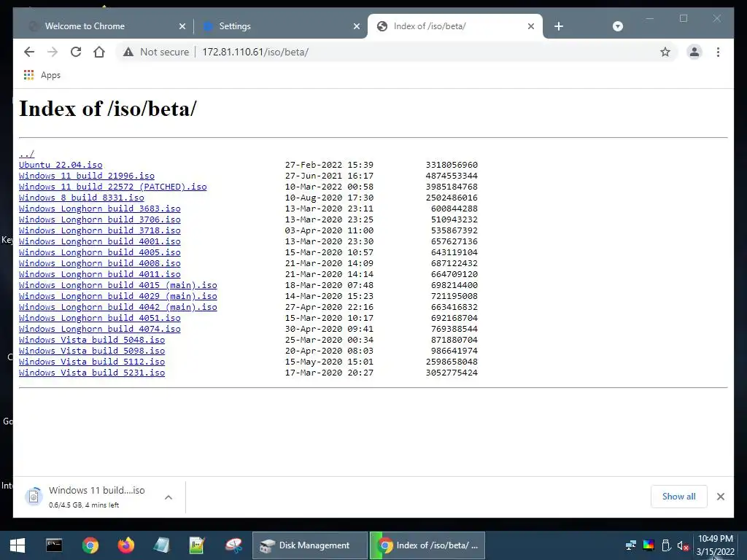Click the forward navigation arrow

tap(53, 52)
